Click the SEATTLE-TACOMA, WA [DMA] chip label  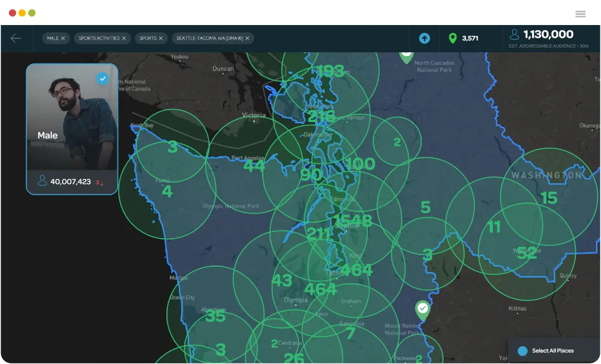[x=210, y=38]
